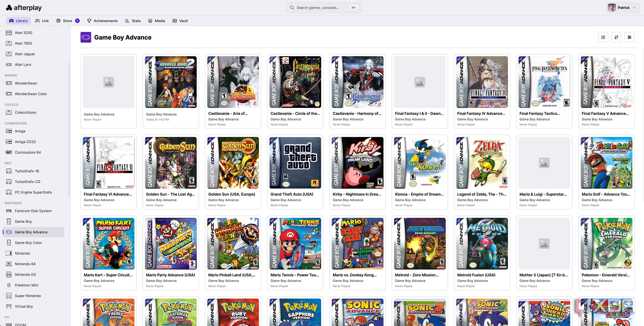
Task: Open the Stats tab
Action: coord(133,21)
